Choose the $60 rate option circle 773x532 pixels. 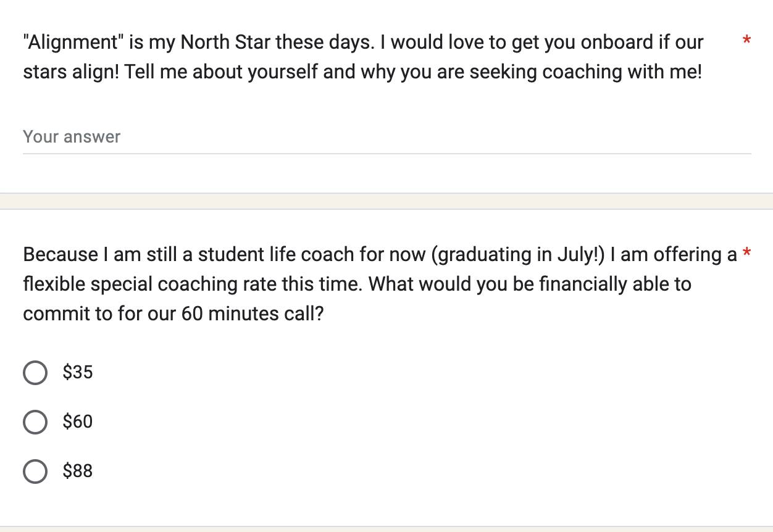[35, 422]
